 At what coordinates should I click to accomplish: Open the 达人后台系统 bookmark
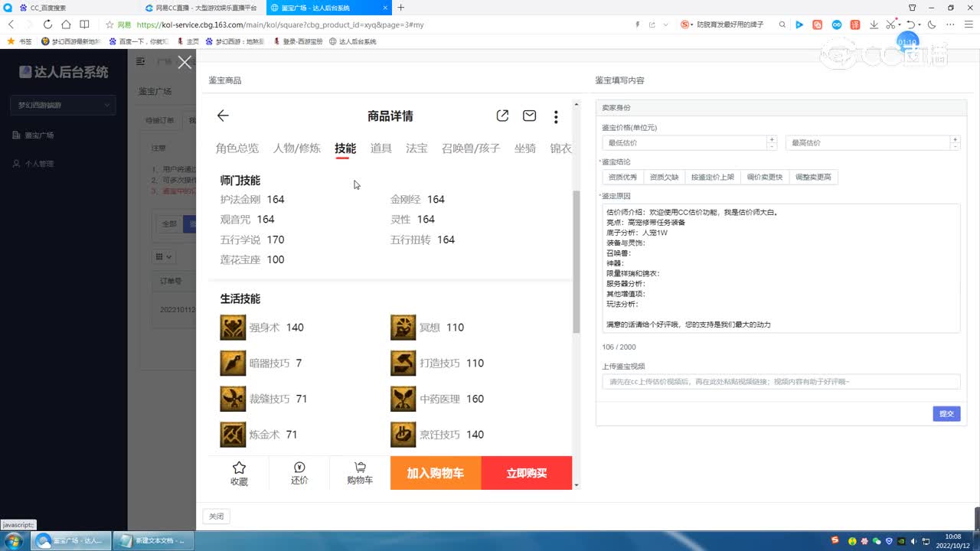[353, 41]
